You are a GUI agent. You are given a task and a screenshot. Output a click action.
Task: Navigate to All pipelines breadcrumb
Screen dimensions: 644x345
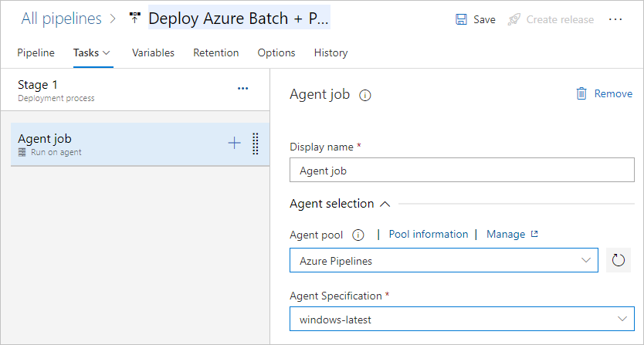62,19
